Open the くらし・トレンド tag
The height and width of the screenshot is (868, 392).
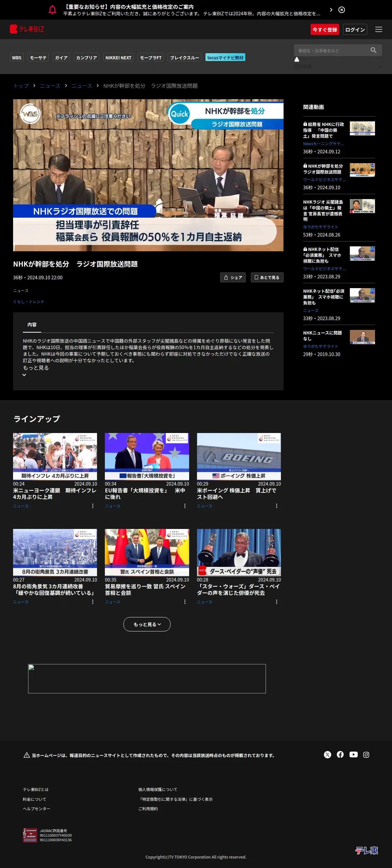click(29, 302)
